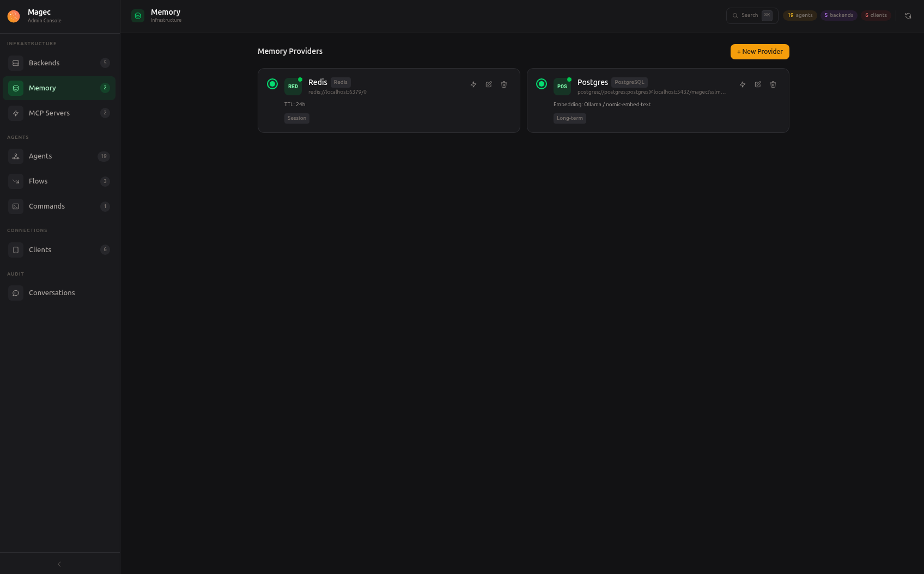Click the green dot on the RED avatar

point(300,78)
